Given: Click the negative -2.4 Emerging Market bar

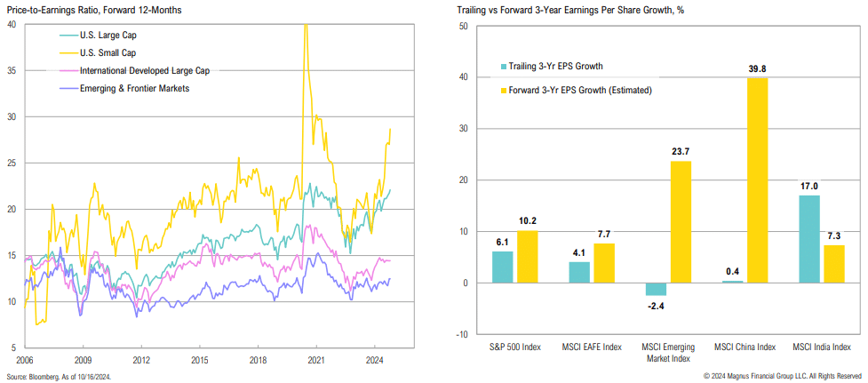Looking at the screenshot, I should pos(655,289).
